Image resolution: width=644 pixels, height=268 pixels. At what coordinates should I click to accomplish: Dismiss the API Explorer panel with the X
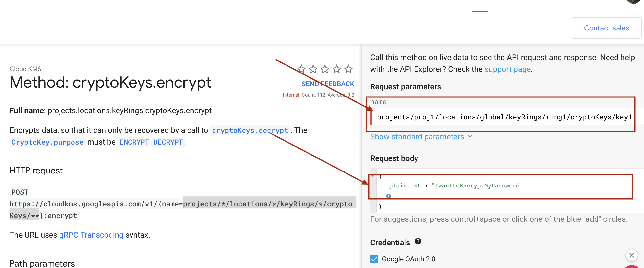pos(632,255)
